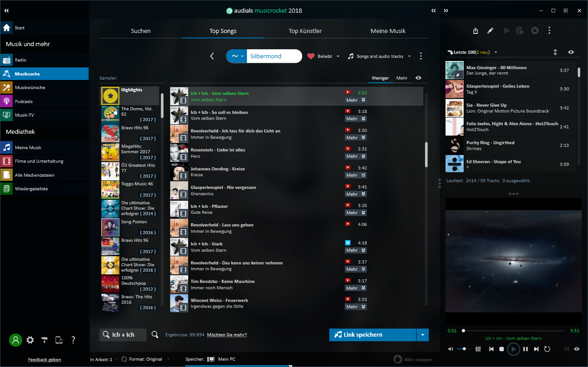Click the pencil edit icon in player panel
This screenshot has width=588, height=367.
pos(490,31)
